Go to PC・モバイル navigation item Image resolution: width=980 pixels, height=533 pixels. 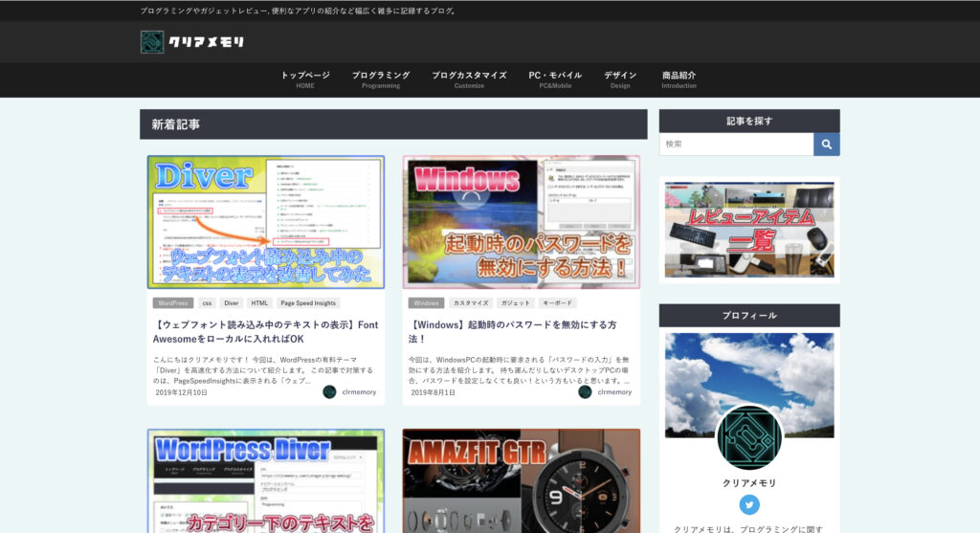tap(555, 79)
